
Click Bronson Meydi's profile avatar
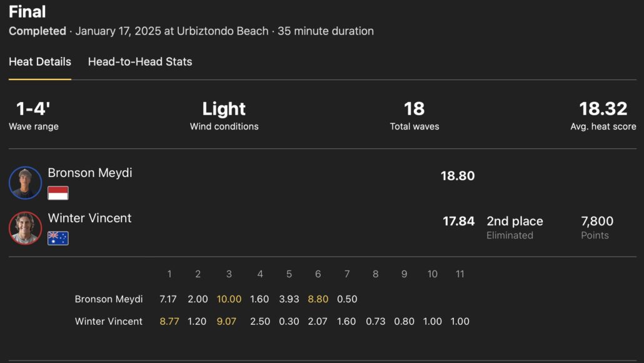pyautogui.click(x=25, y=183)
